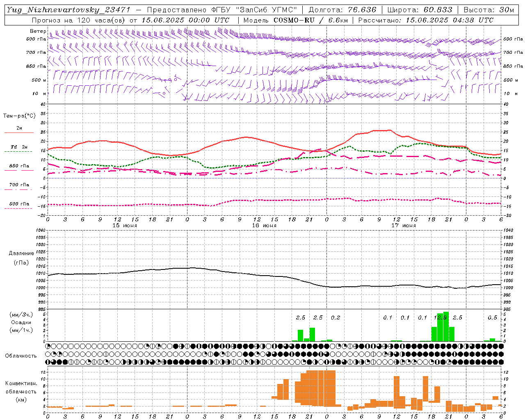Click the Давление pressure panel label
The image size is (525, 420).
click(x=21, y=253)
